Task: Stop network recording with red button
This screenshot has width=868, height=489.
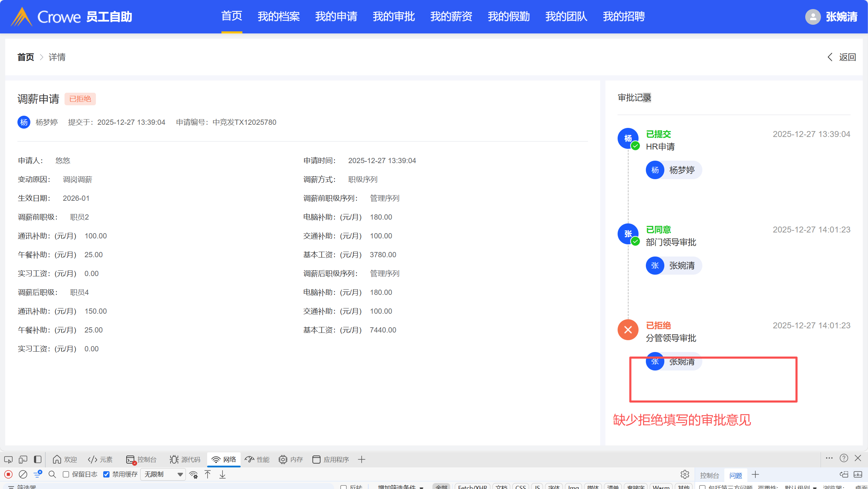Action: (8, 474)
